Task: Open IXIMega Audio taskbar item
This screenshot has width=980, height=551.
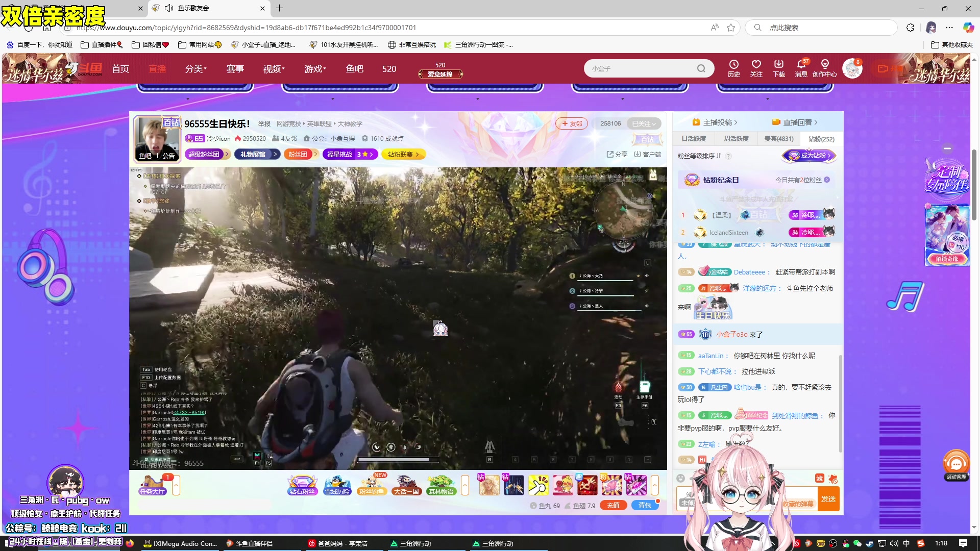Action: click(181, 543)
